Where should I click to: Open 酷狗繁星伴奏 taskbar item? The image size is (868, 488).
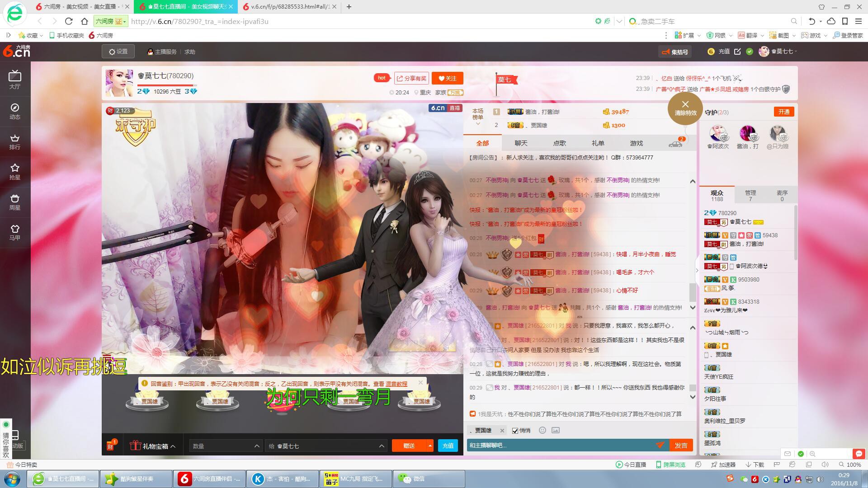tap(136, 479)
